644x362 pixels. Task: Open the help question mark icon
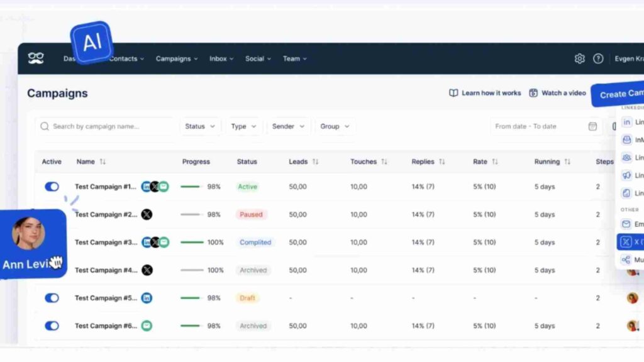[598, 58]
